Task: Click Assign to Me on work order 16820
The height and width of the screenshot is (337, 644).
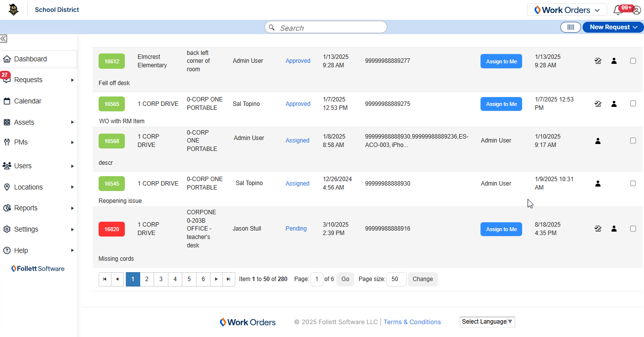Action: (501, 229)
